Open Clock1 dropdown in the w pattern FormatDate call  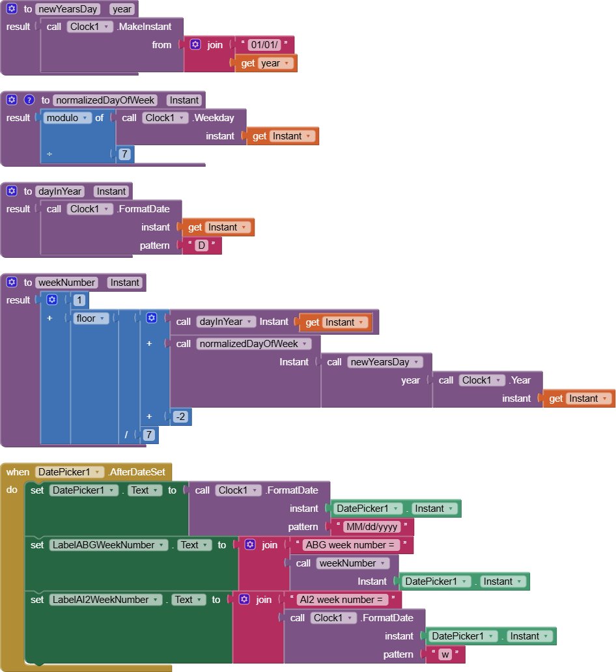pyautogui.click(x=333, y=618)
